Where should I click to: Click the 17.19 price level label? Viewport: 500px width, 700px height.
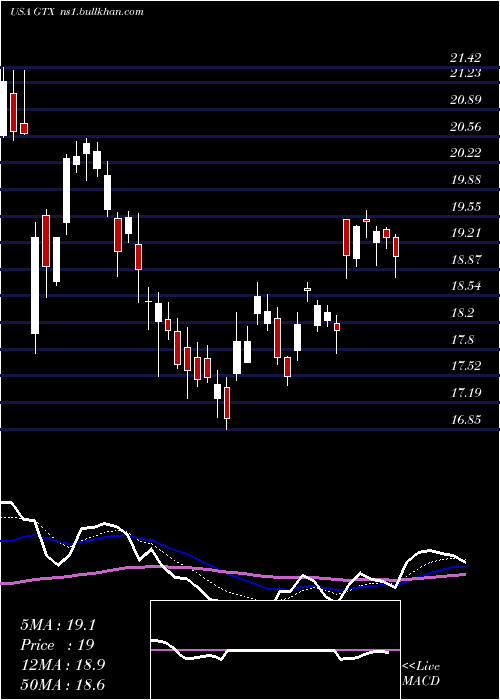click(466, 393)
